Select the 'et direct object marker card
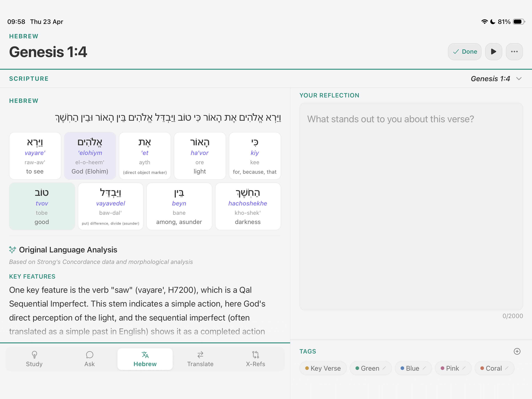532x399 pixels. pos(145,156)
